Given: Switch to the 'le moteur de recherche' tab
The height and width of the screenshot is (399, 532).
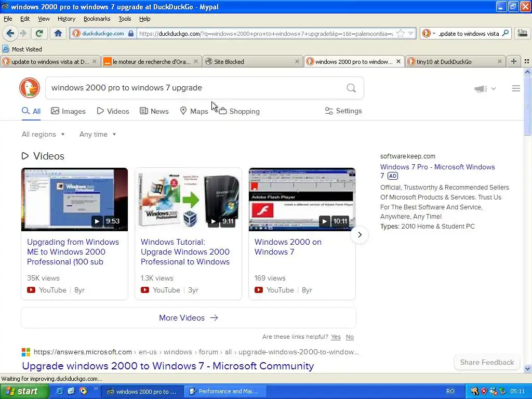Looking at the screenshot, I should [x=151, y=61].
